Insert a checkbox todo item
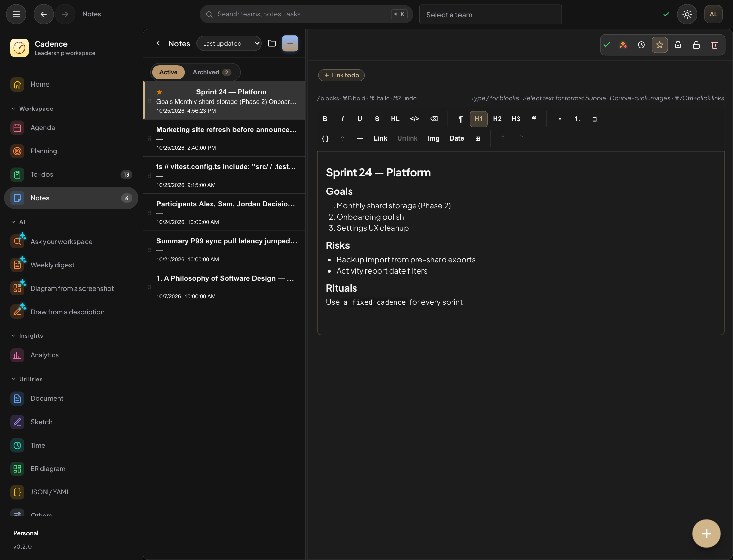The width and height of the screenshot is (733, 560). click(594, 119)
